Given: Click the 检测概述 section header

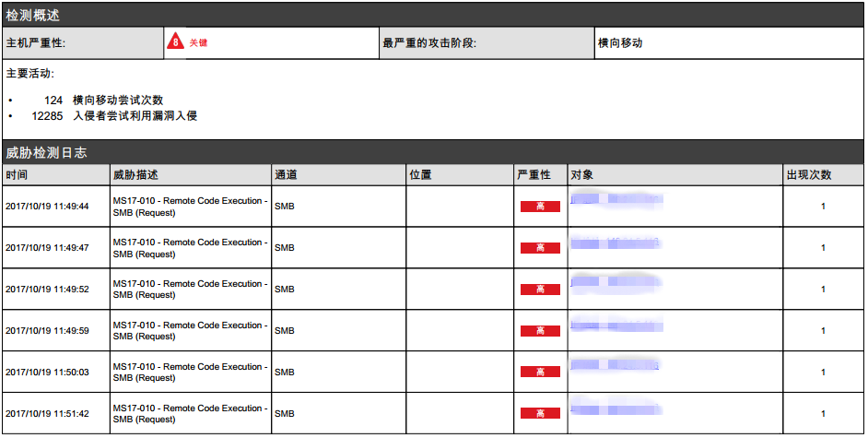Looking at the screenshot, I should pos(35,14).
